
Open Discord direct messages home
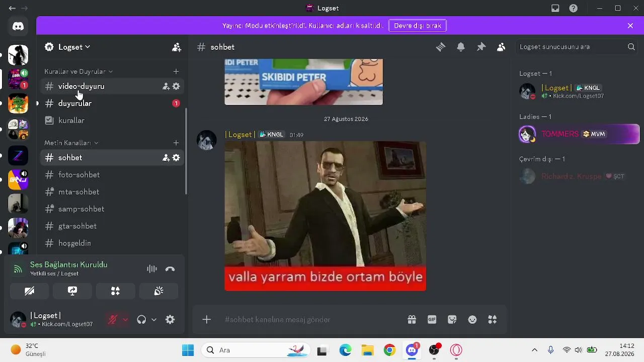[x=18, y=27]
